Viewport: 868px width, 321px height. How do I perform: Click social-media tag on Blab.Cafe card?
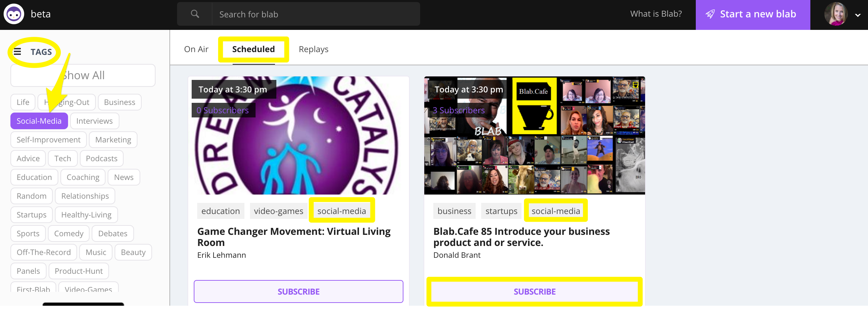556,211
